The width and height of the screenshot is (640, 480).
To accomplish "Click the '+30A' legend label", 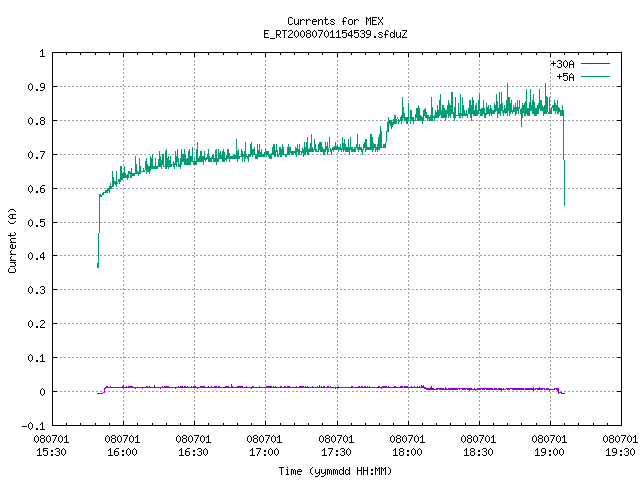I will [562, 64].
